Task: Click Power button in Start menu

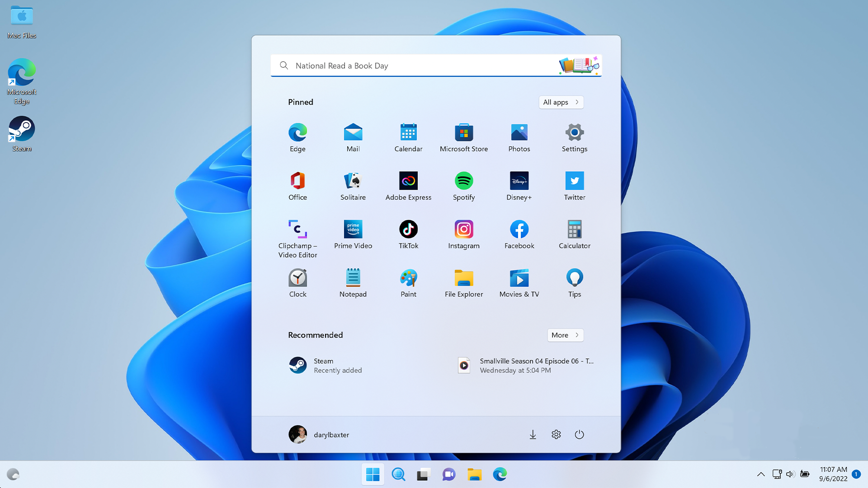Action: (579, 434)
